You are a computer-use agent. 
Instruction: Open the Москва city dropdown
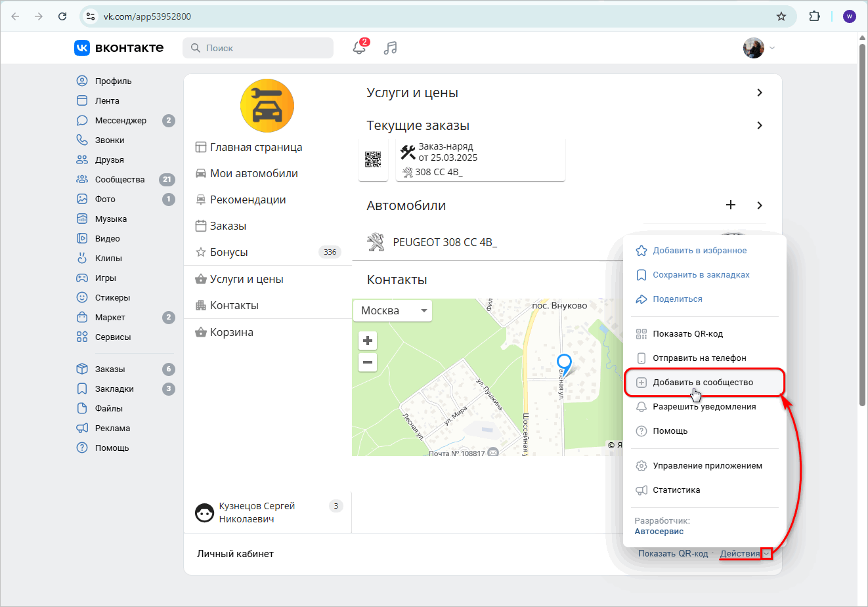click(x=392, y=310)
